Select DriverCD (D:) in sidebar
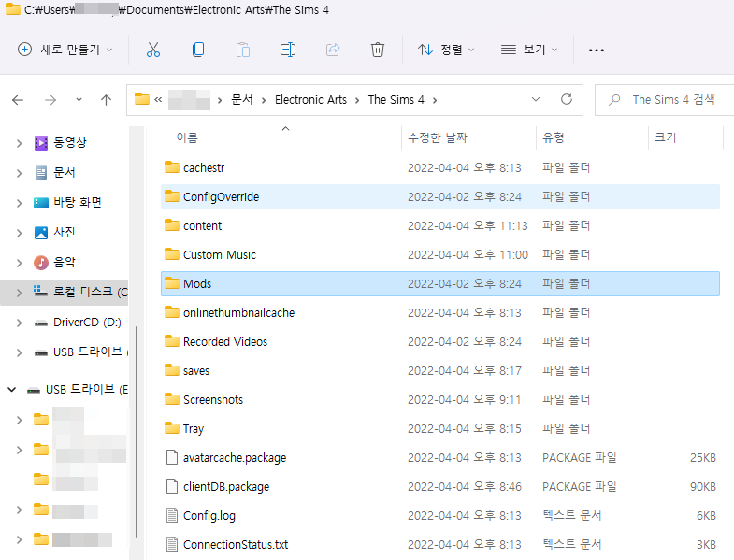The image size is (734, 560). coord(78,323)
